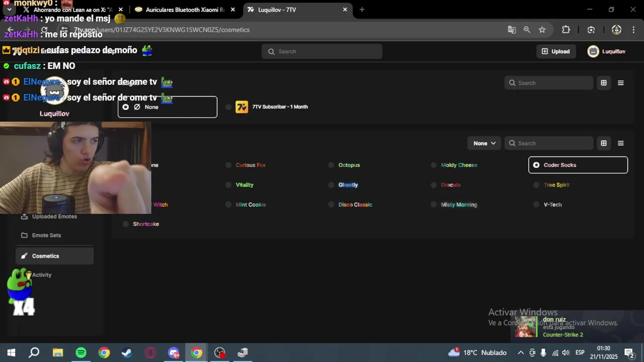The height and width of the screenshot is (362, 644).
Task: Switch Badges section to grid view
Action: click(x=604, y=83)
